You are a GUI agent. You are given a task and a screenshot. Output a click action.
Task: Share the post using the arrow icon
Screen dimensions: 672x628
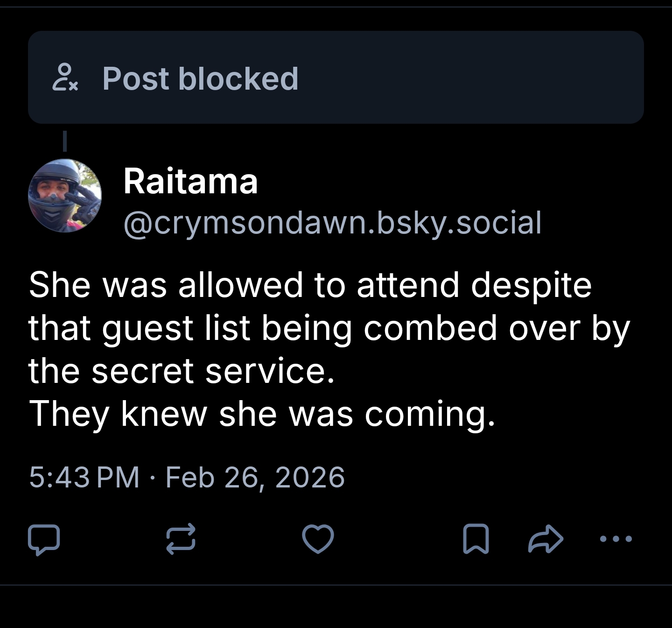point(546,539)
